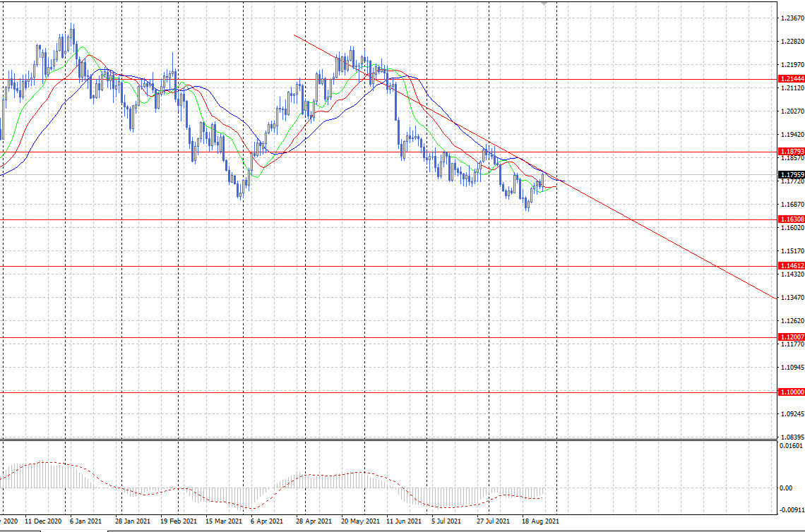
Task: Click the 1.12620 price scale label
Action: coord(792,321)
